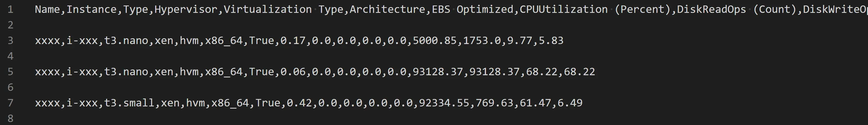The image size is (868, 125).
Task: Click first 93128.37 value on line 5
Action: tap(438, 72)
